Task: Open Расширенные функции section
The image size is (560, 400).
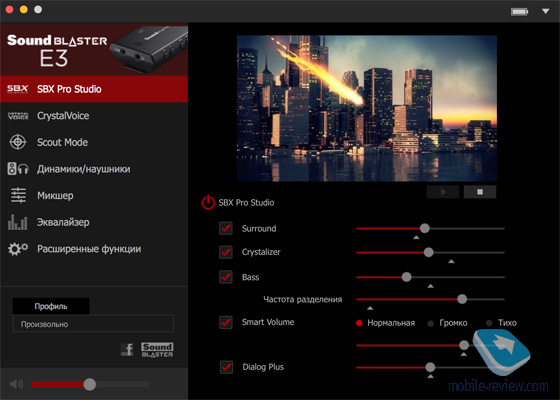Action: pos(94,249)
